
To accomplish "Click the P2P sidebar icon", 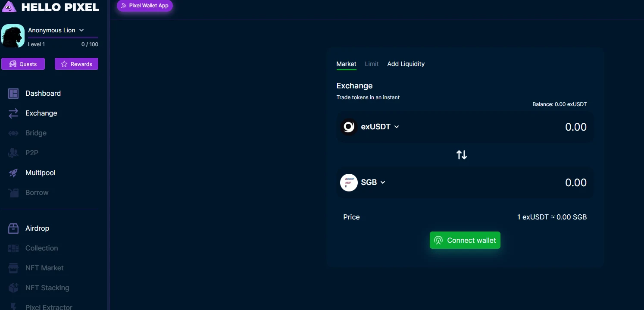I will (x=13, y=153).
